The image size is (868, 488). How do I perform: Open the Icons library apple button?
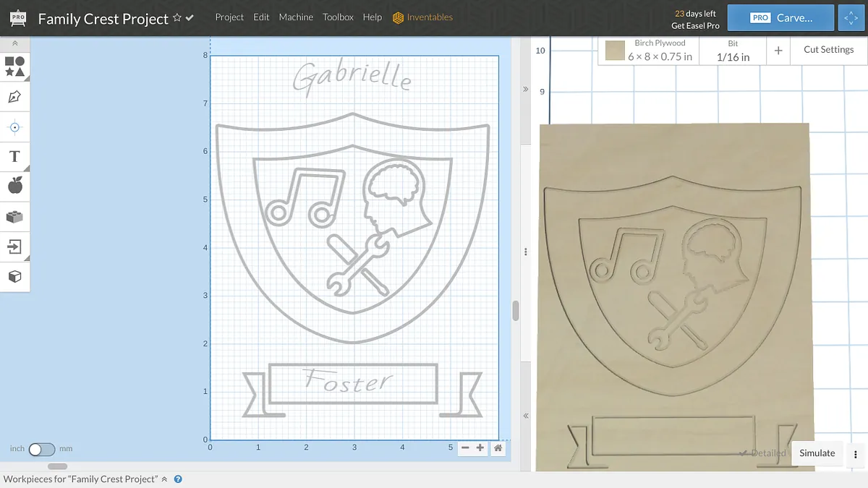point(14,186)
